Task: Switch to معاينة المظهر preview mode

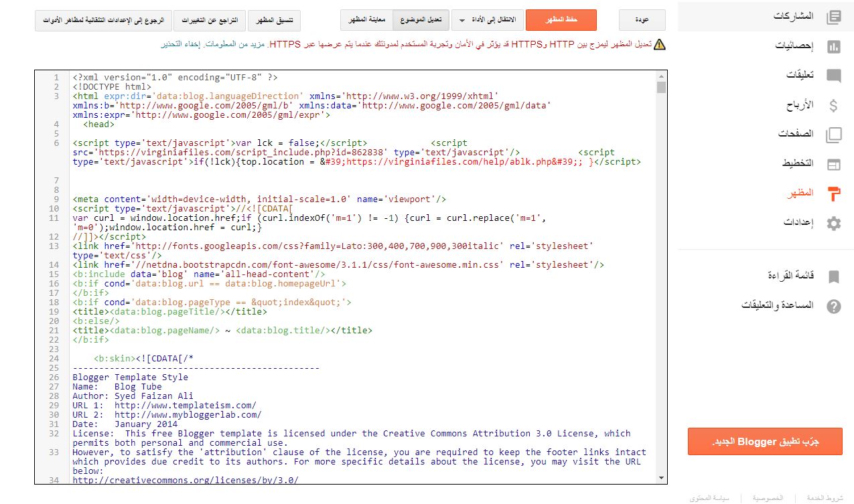Action: (x=366, y=20)
